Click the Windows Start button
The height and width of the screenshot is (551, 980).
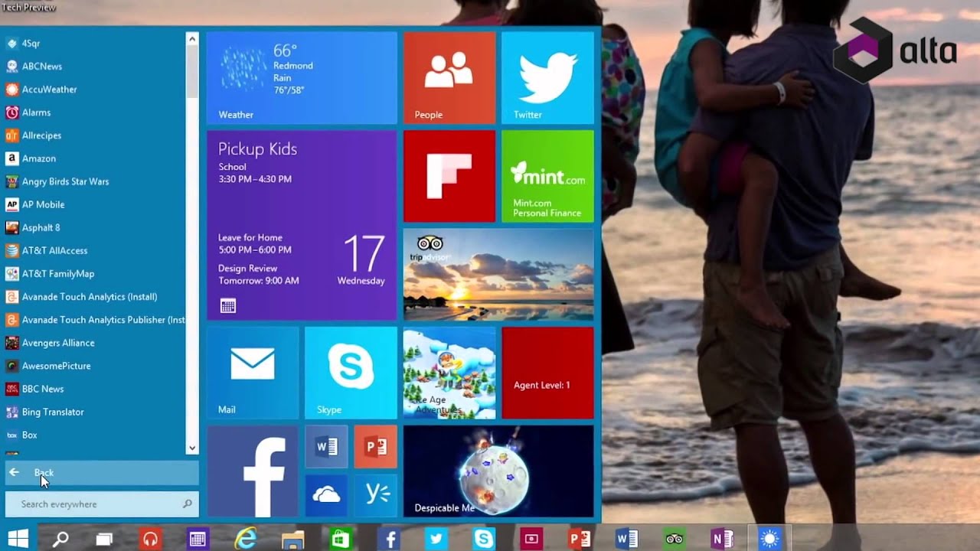tap(18, 539)
